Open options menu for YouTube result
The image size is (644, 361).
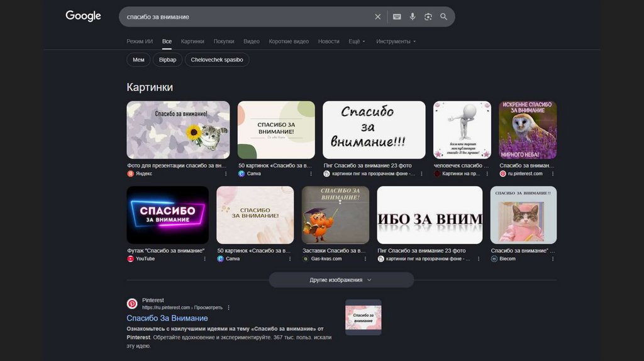(204, 258)
